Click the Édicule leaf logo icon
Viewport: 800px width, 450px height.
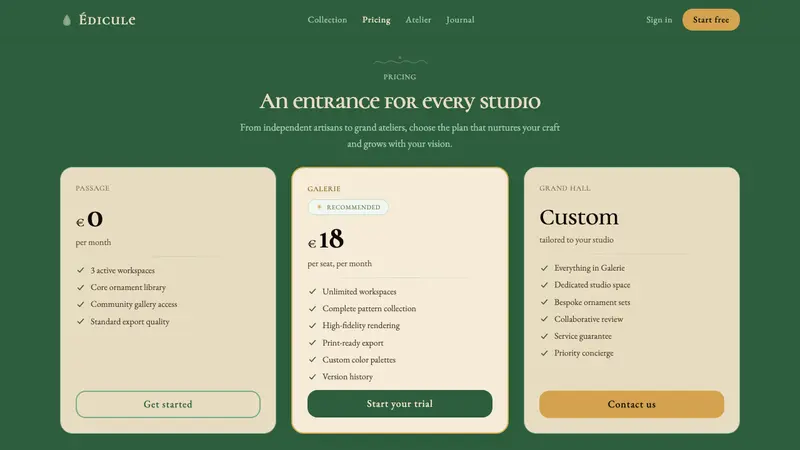(x=66, y=20)
